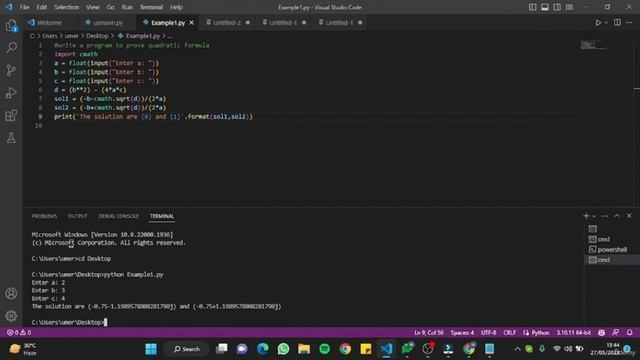Viewport: 640px width, 360px height.
Task: Toggle Primary Side Bar layout icon
Action: point(533,7)
